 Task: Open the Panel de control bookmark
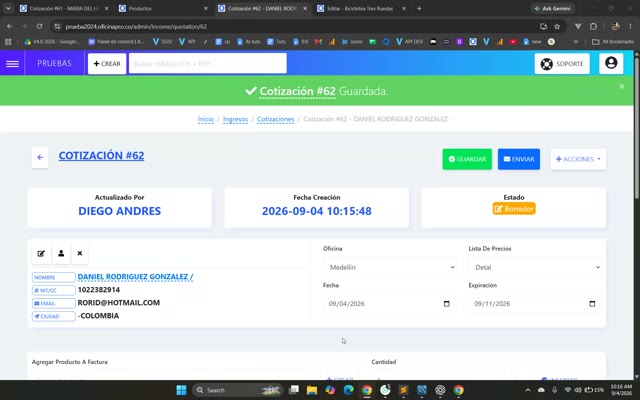tap(117, 42)
